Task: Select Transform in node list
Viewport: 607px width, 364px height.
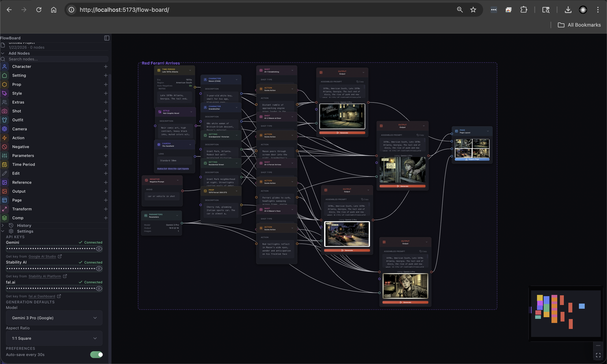Action: [x=22, y=209]
